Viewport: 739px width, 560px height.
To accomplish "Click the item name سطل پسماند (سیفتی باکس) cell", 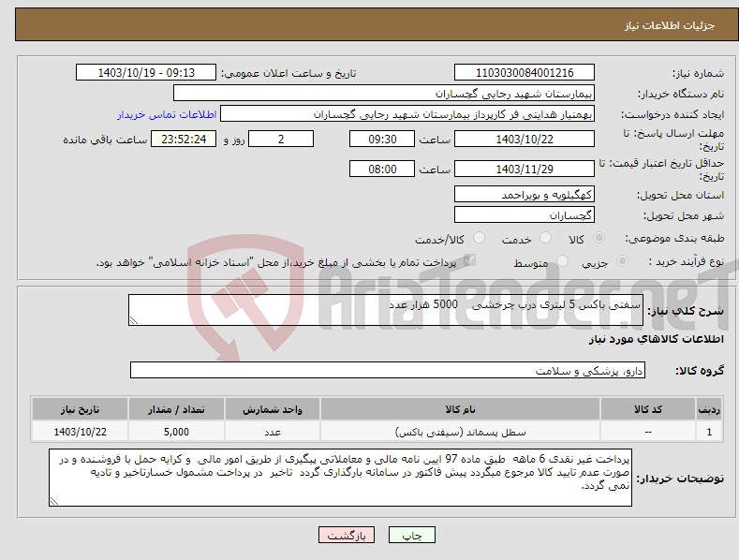I will (x=460, y=432).
